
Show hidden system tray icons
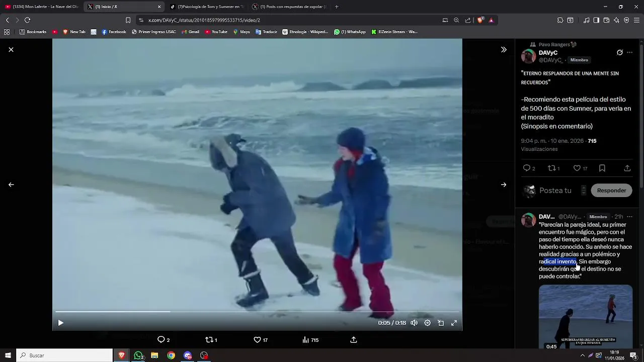pos(582,355)
